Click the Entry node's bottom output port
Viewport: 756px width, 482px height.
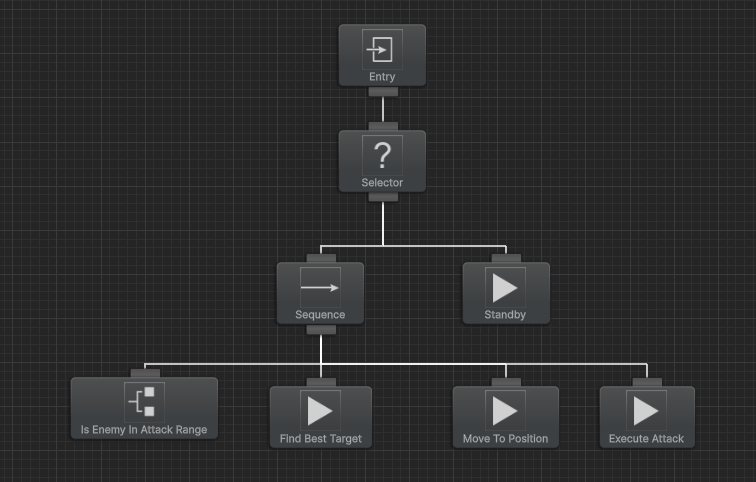click(x=382, y=92)
